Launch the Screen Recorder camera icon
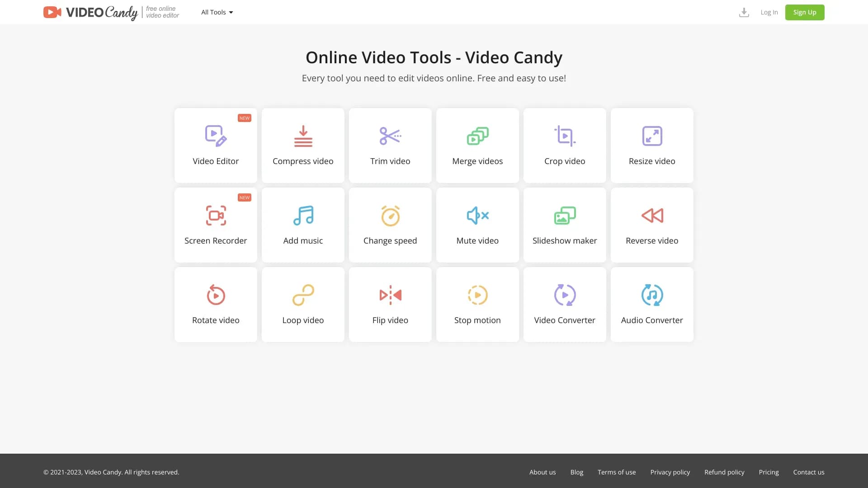The width and height of the screenshot is (868, 488). (x=216, y=216)
